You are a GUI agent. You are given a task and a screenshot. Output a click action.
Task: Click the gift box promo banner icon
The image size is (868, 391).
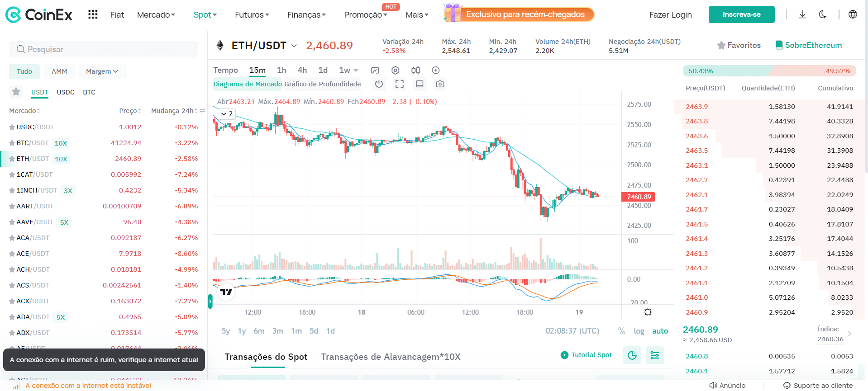[452, 13]
